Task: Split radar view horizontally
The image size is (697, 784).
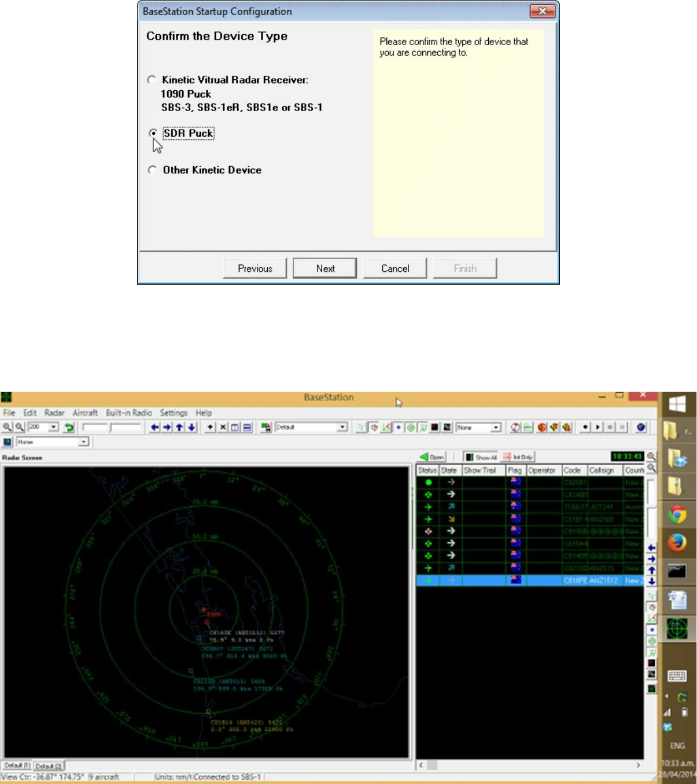Action: 247,427
